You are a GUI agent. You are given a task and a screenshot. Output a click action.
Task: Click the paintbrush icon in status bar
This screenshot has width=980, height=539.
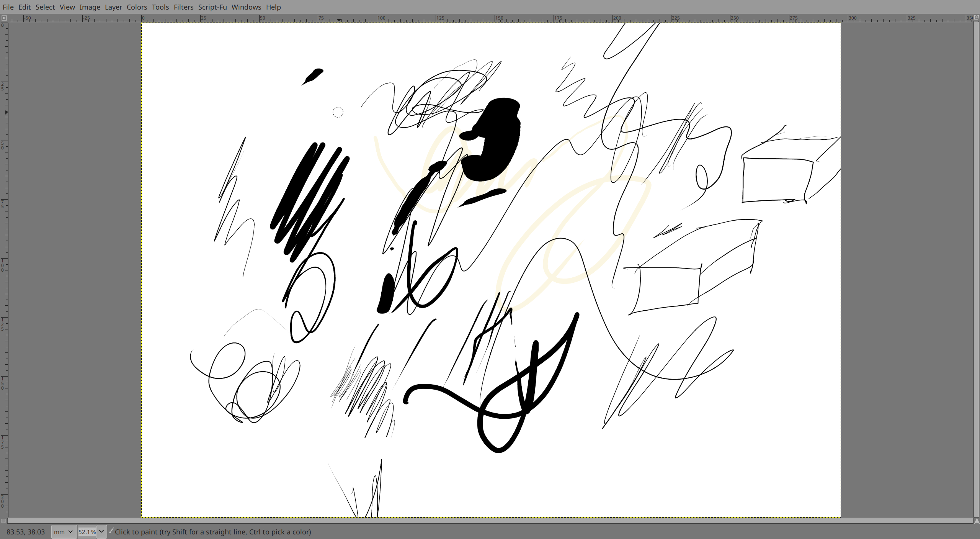click(x=111, y=531)
